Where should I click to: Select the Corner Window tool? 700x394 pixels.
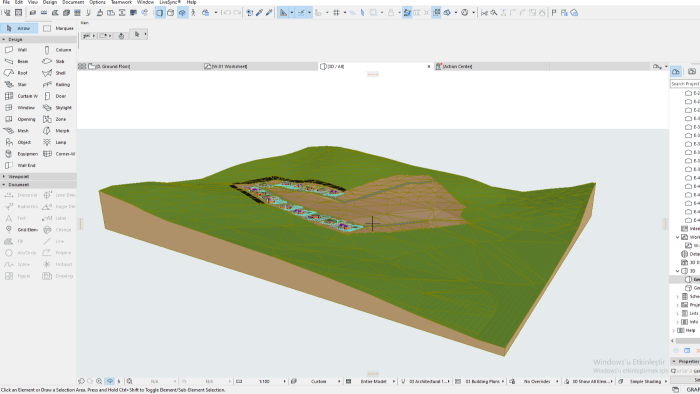pyautogui.click(x=58, y=154)
